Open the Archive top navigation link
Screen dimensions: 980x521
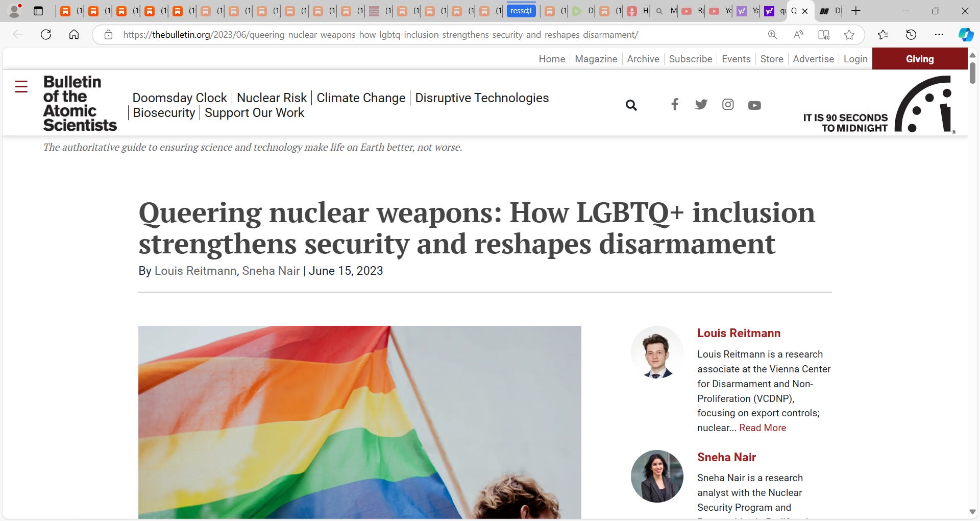(x=643, y=59)
